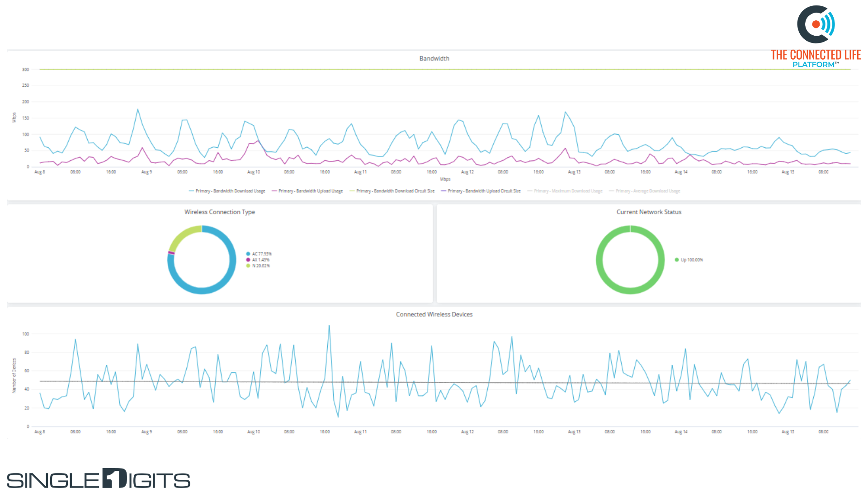Click the 300 value on Bandwidth y-axis
Screen dimensions: 868x488
click(25, 70)
